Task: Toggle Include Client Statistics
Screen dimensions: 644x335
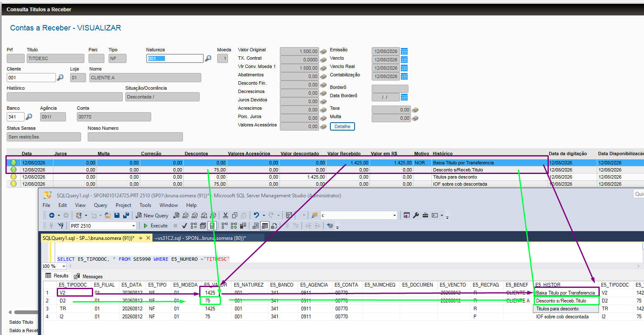Action: (243, 226)
